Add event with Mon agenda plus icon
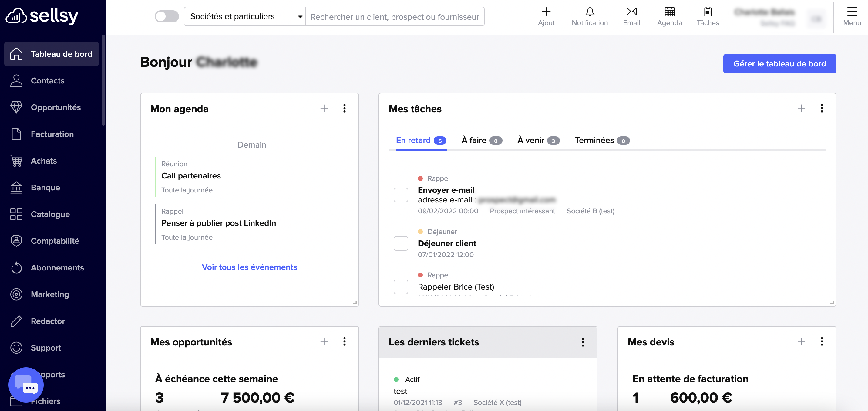This screenshot has width=868, height=411. coord(324,109)
